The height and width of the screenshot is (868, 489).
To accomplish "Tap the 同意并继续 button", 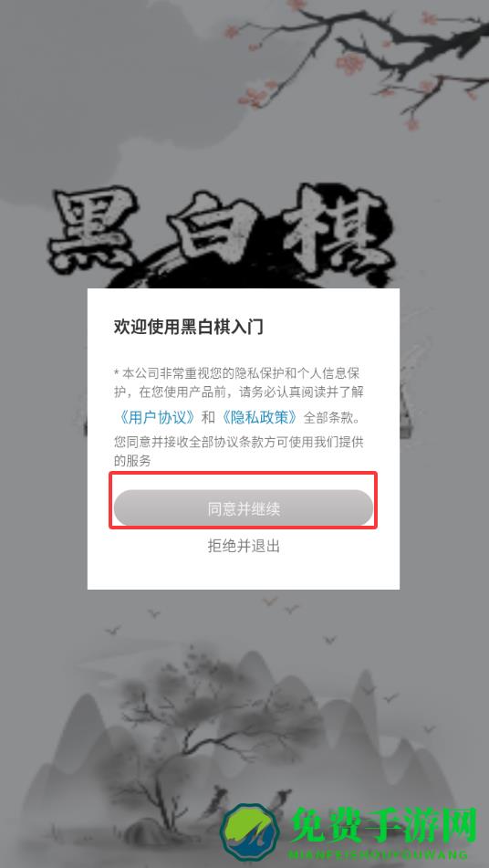I will tap(244, 507).
